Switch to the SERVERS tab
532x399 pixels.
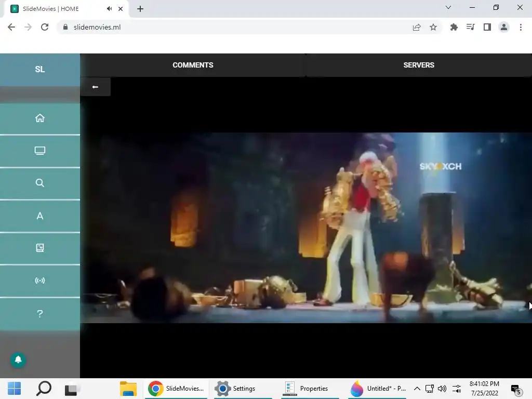419,65
